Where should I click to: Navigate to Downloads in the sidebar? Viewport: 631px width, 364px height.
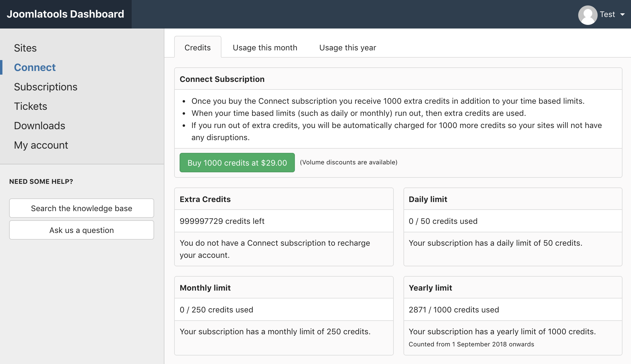click(40, 126)
